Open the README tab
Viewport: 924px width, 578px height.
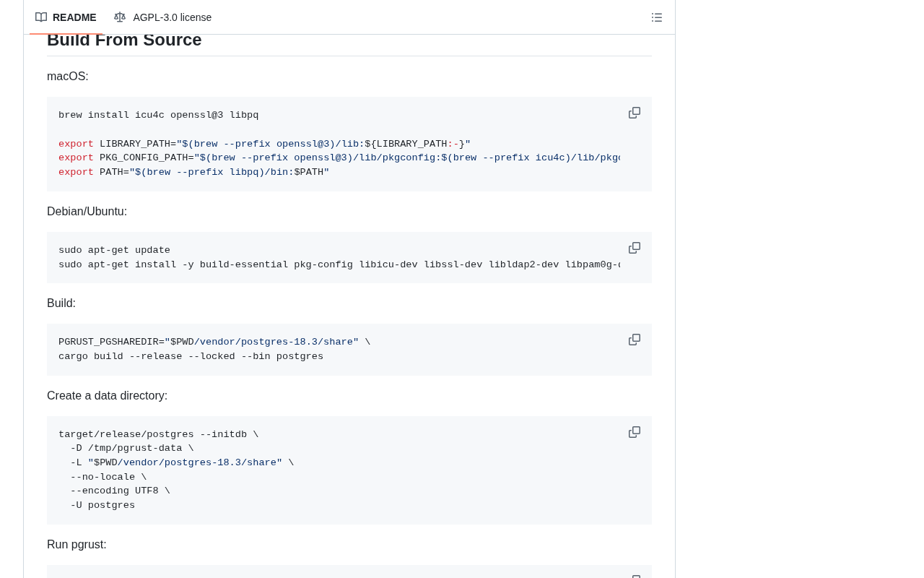click(x=66, y=17)
